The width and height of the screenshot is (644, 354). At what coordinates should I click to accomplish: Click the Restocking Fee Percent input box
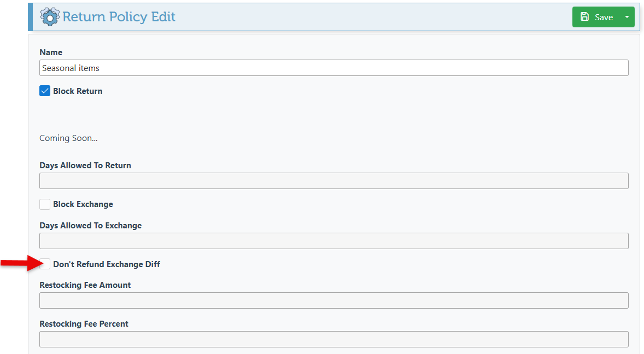click(x=334, y=339)
